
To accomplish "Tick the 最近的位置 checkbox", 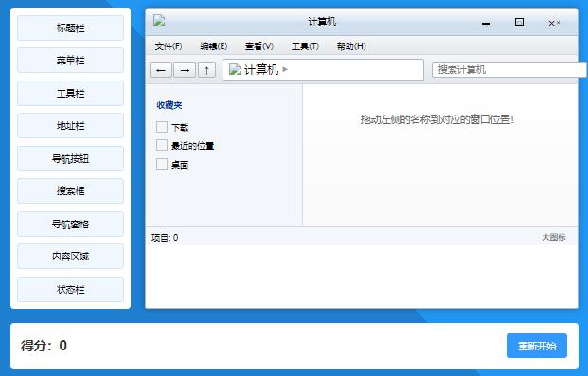I will (162, 145).
